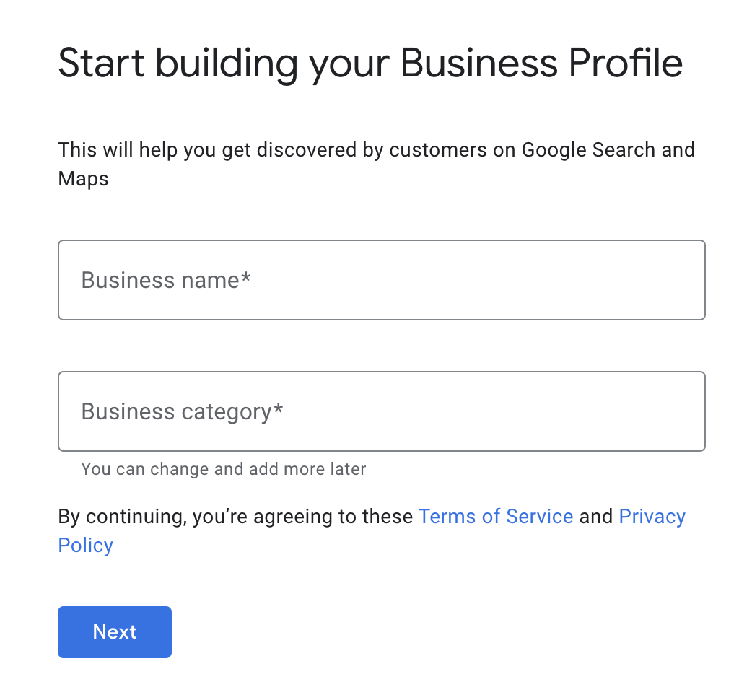The width and height of the screenshot is (752, 700).
Task: Click the Business name input field
Action: (x=381, y=280)
